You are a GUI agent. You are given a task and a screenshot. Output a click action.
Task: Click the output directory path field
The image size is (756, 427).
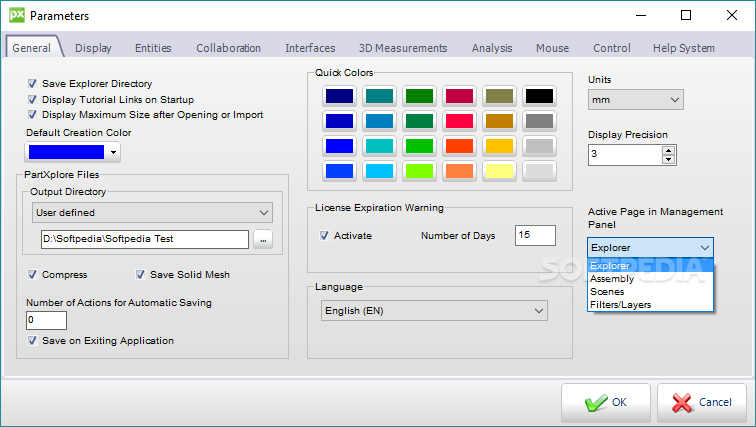click(x=145, y=239)
